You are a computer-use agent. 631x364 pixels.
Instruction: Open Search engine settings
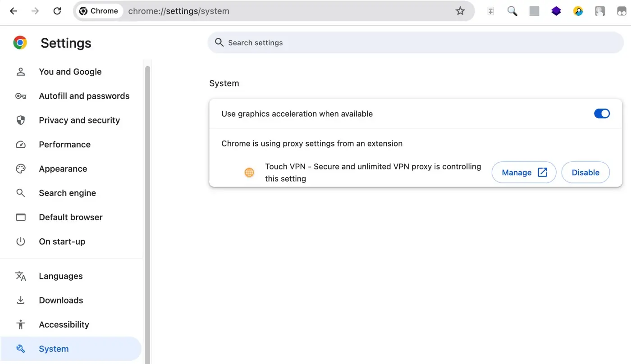point(71,193)
